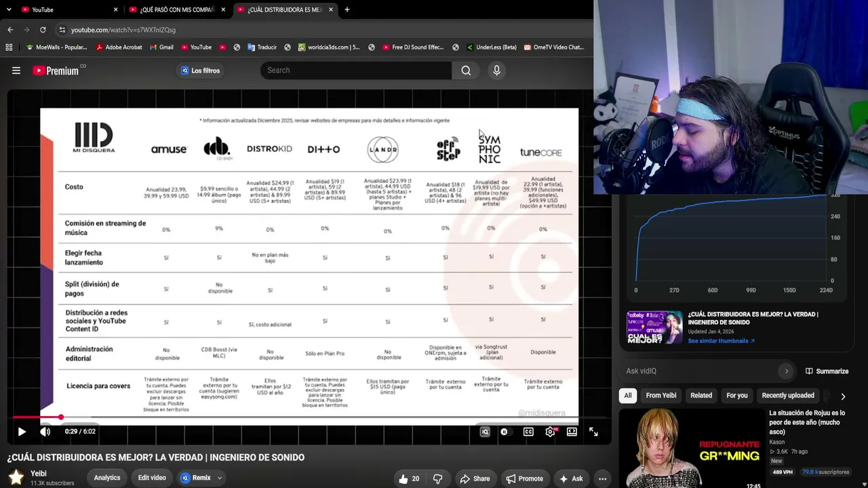Viewport: 868px width, 488px height.
Task: Open a new browser tab
Action: pos(347,9)
